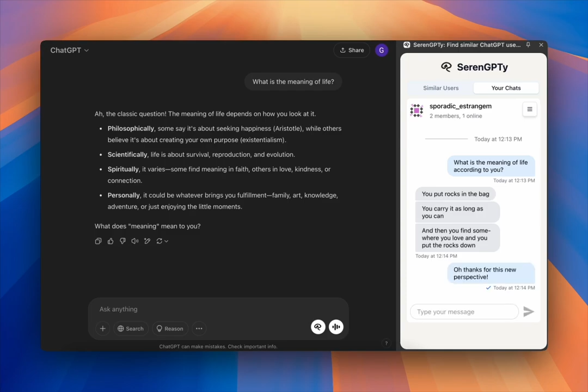Click the 'ChatGPT can make mistakes' disclaimer
This screenshot has width=588, height=392.
coord(218,347)
